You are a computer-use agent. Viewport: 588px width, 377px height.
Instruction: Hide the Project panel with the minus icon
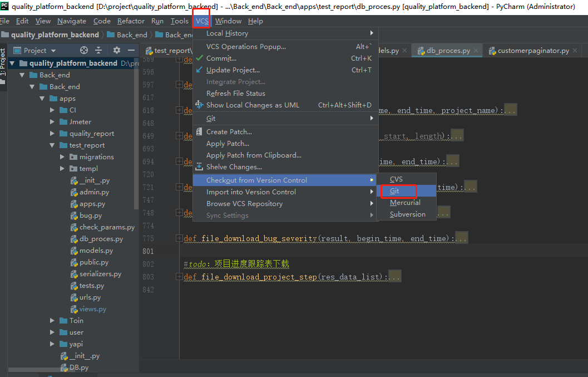click(131, 50)
